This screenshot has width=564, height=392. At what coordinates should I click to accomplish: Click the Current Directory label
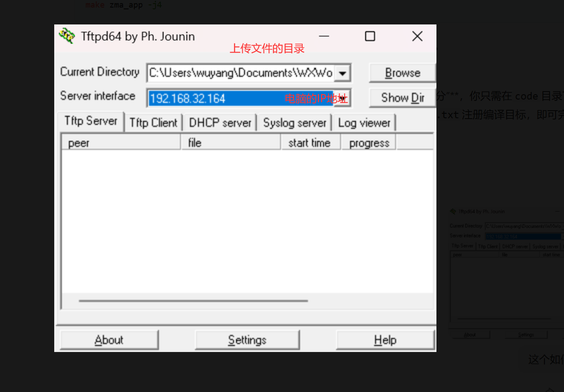pos(100,72)
